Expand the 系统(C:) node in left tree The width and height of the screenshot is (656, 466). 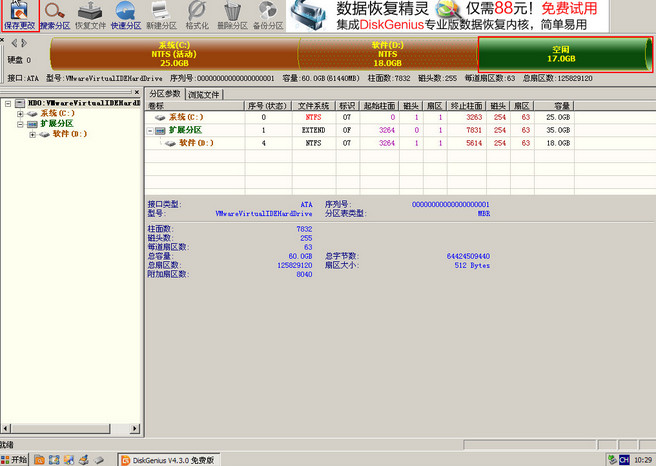click(21, 113)
